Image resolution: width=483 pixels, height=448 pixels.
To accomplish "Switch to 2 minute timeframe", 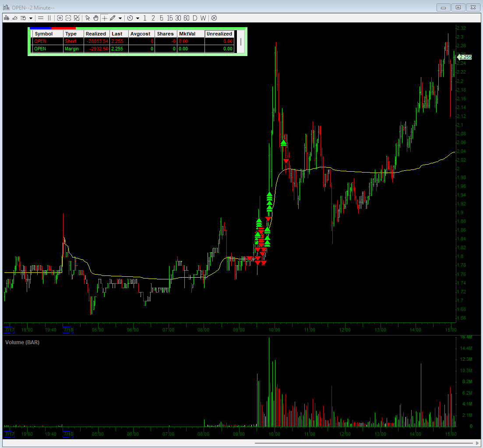I will (153, 18).
